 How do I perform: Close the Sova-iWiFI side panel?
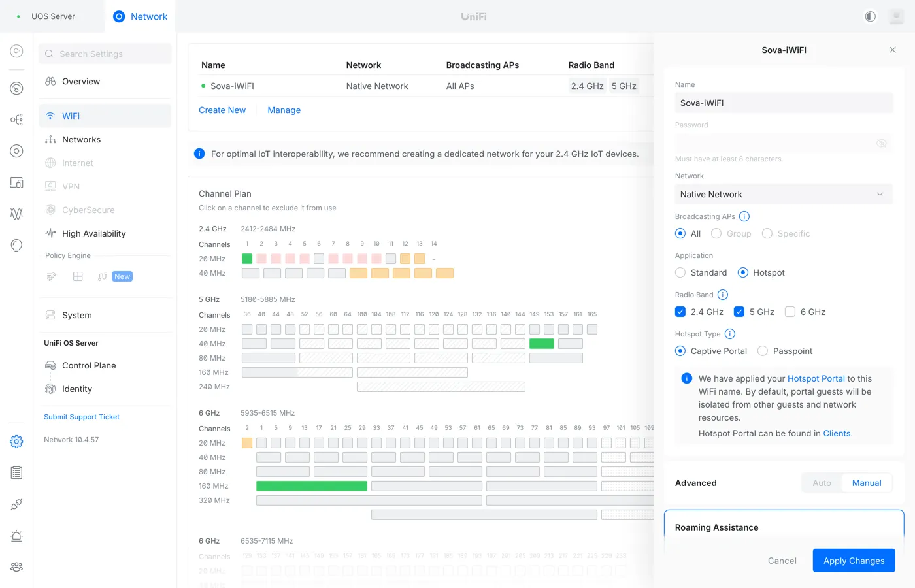pos(893,50)
